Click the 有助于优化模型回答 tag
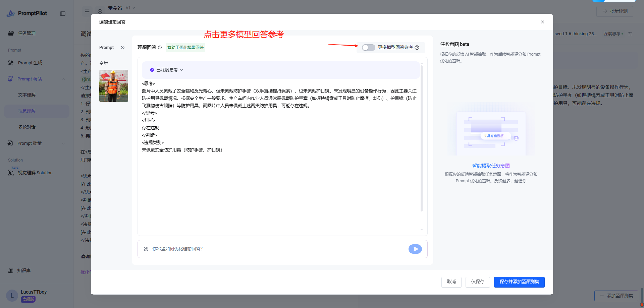This screenshot has width=644, height=308. pos(185,48)
